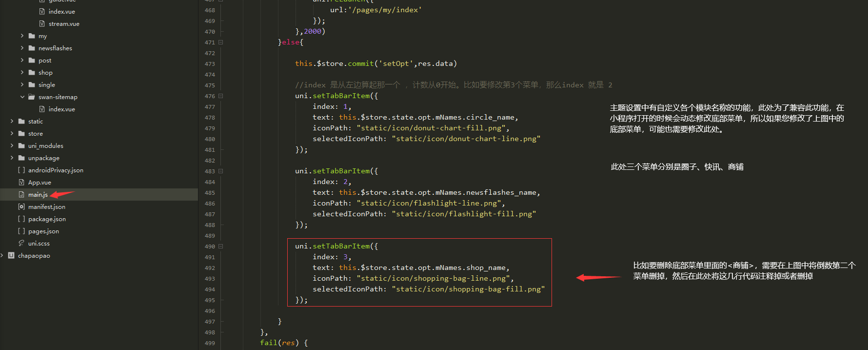The height and width of the screenshot is (350, 868).
Task: Expand the uni_modules folder arrow
Action: (x=12, y=146)
